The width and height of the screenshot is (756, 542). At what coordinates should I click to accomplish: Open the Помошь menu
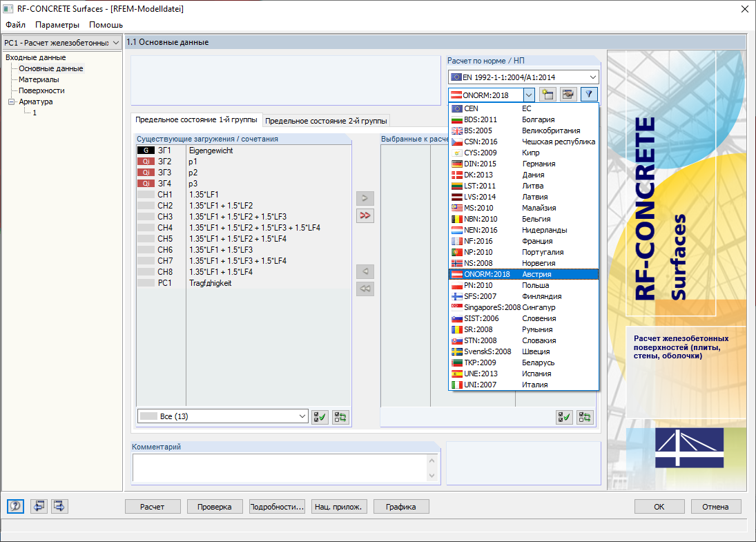coord(106,25)
